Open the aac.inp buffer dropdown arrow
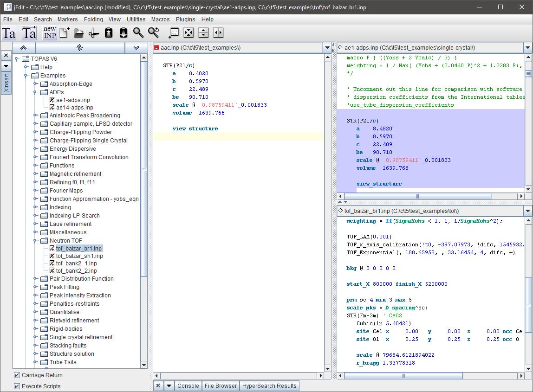Image resolution: width=533 pixels, height=392 pixels. 327,48
